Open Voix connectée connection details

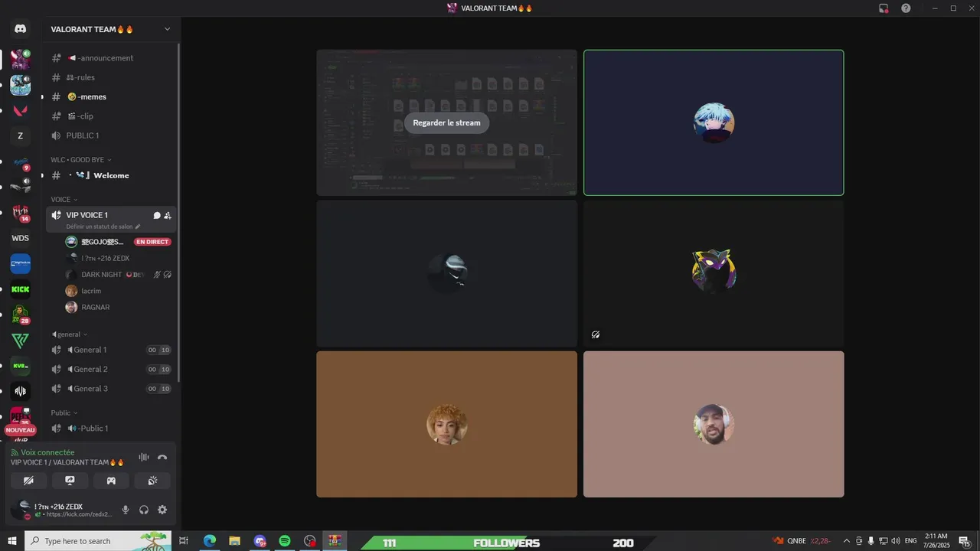(x=47, y=452)
